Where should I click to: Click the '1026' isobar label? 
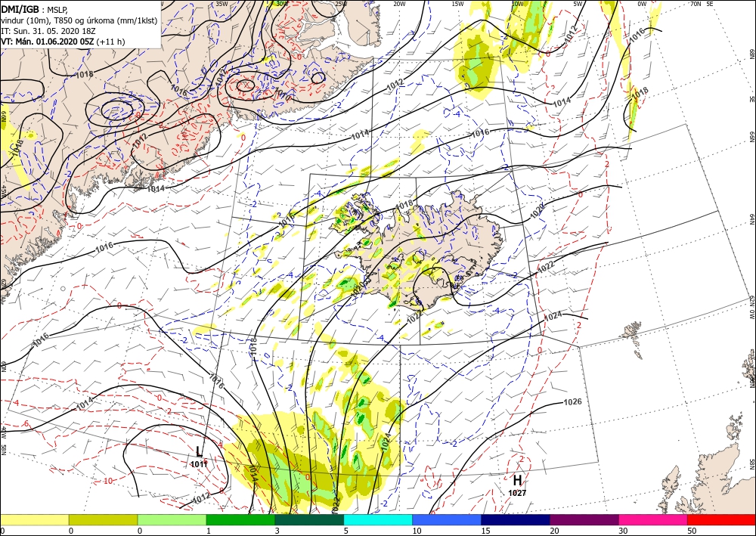pyautogui.click(x=573, y=402)
